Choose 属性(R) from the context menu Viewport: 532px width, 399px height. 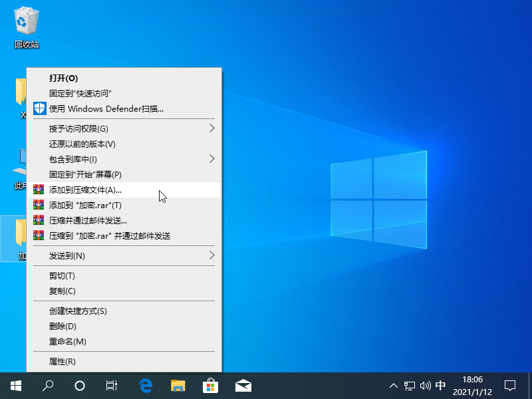pyautogui.click(x=63, y=362)
